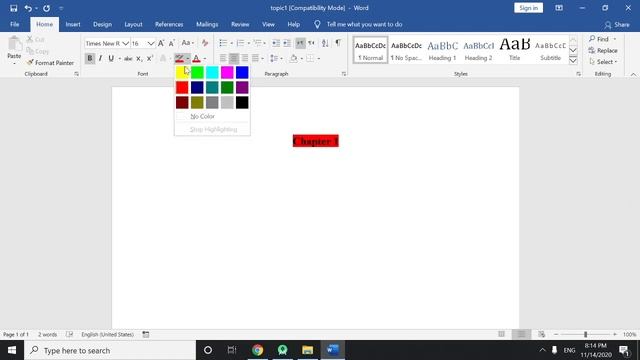
Task: Decrease font size with Shrink Font
Action: (x=171, y=43)
